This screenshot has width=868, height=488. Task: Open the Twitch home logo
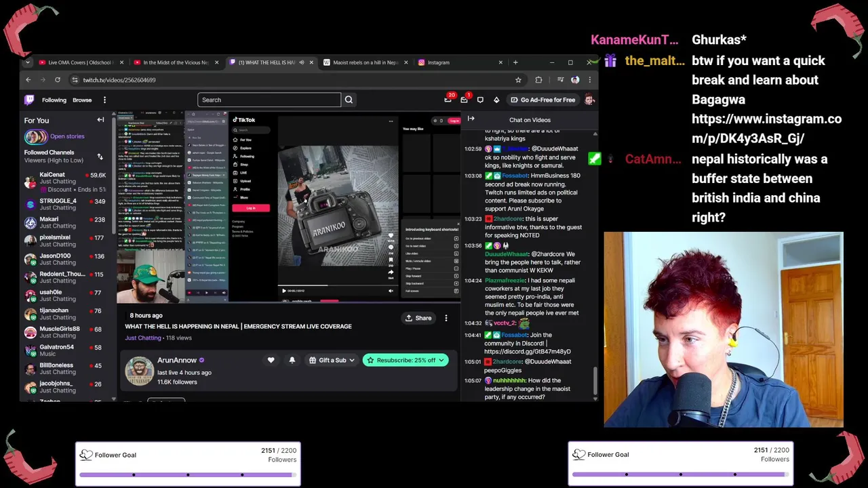(29, 100)
